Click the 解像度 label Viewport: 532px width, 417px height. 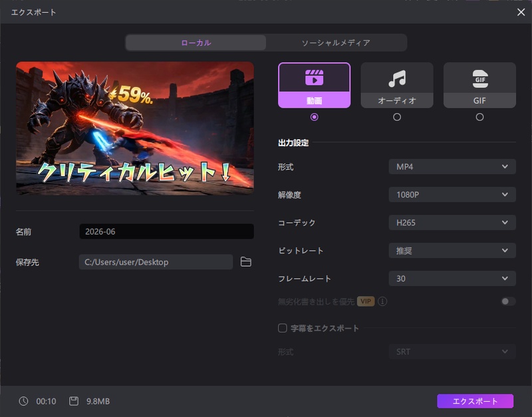(x=289, y=195)
